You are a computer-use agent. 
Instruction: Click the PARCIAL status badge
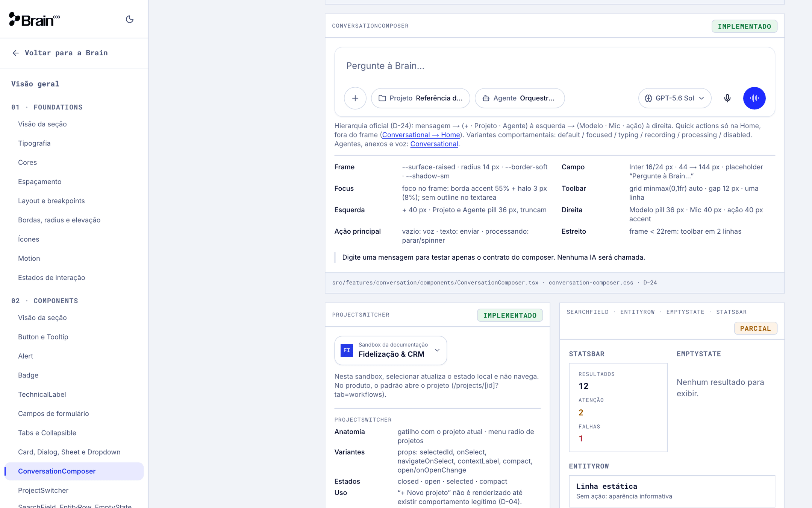[756, 329]
